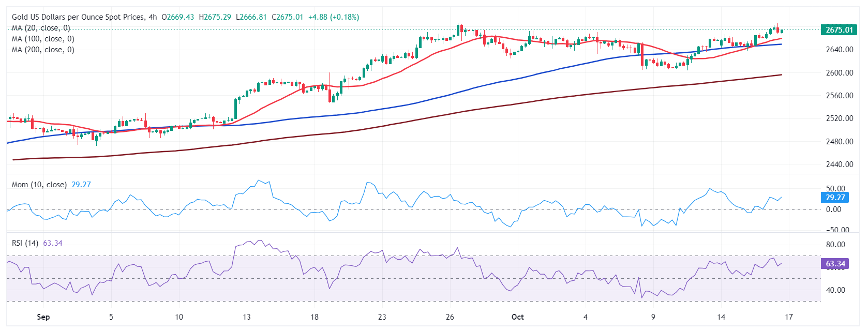This screenshot has width=868, height=330.
Task: Click the Gold Spot Prices chart title
Action: pos(84,17)
